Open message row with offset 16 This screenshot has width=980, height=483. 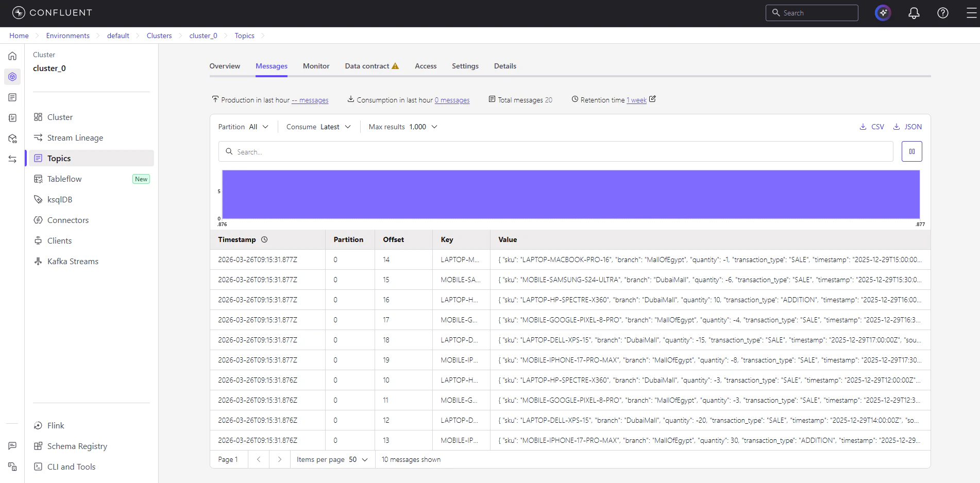[x=570, y=300]
